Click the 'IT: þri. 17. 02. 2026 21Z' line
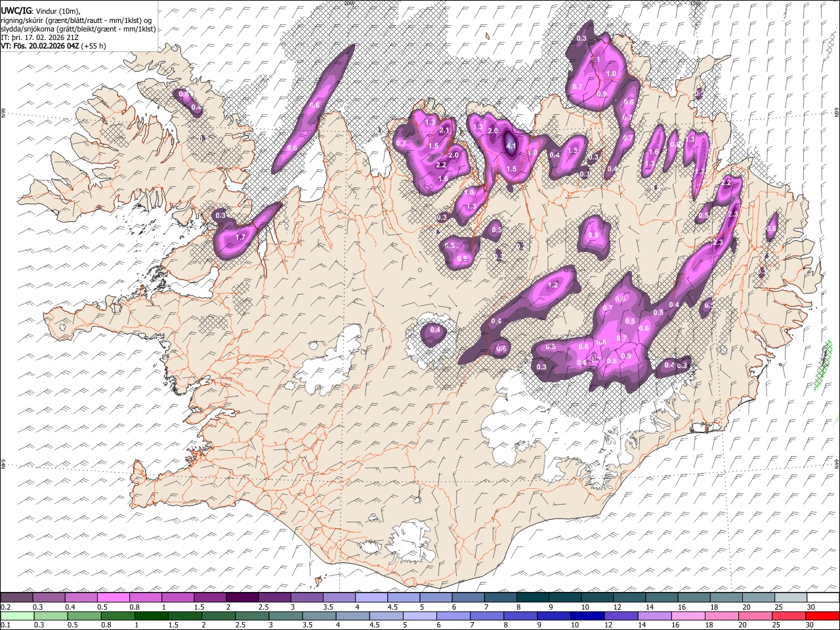The height and width of the screenshot is (630, 840). pos(41,37)
